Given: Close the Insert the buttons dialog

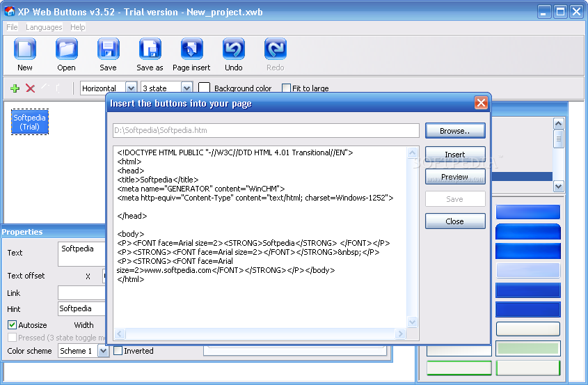Looking at the screenshot, I should (x=481, y=103).
